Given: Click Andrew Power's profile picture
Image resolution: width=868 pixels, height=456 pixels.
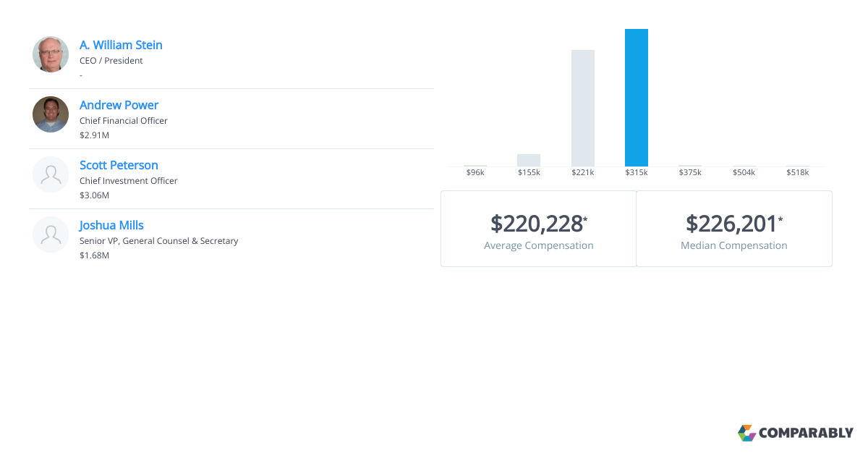Looking at the screenshot, I should pos(51,114).
